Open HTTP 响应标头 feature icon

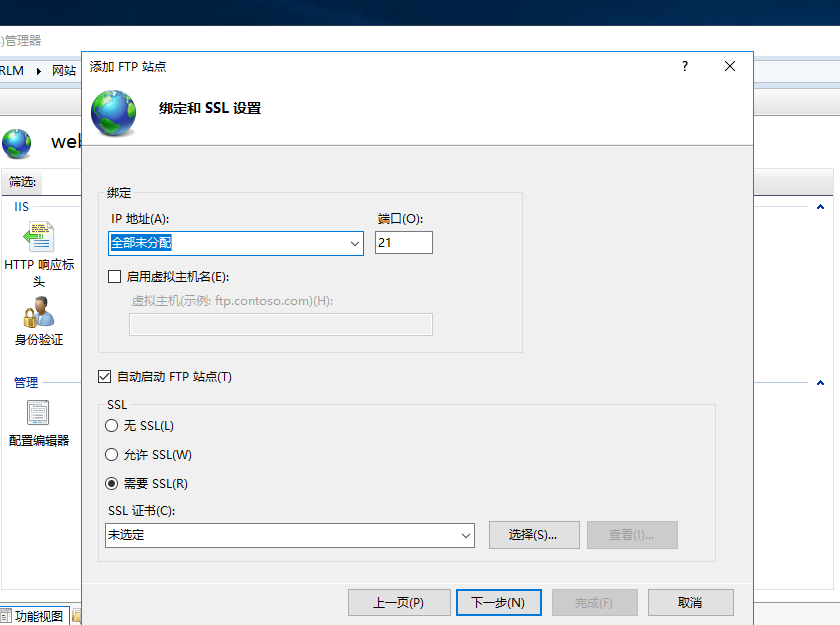tap(39, 237)
